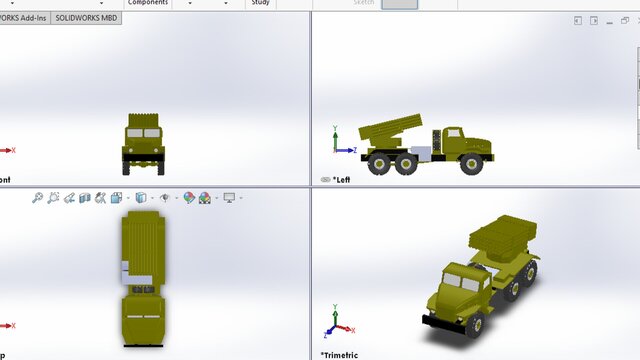
Task: Open the dropdown arrow just left of Study
Action: [x=226, y=3]
